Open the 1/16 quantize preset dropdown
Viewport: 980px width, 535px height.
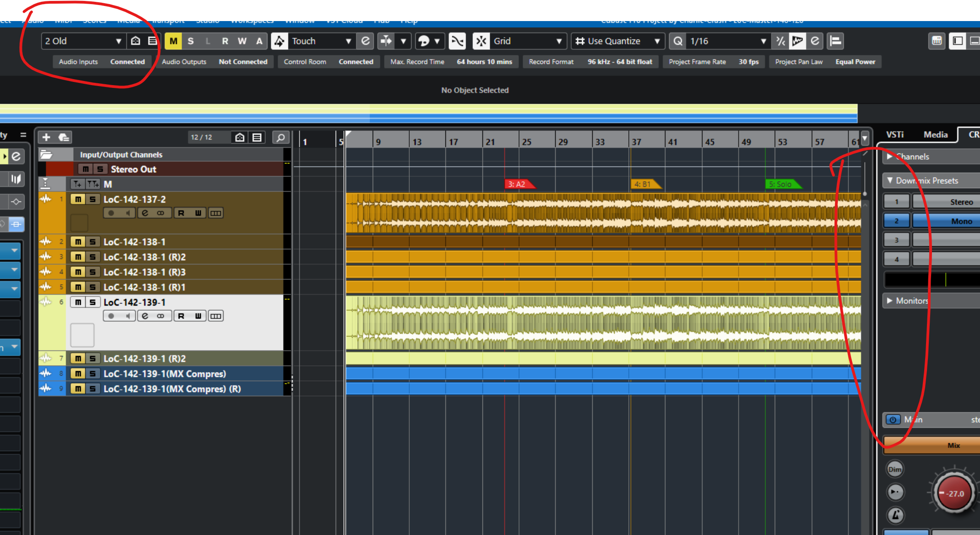click(x=728, y=41)
